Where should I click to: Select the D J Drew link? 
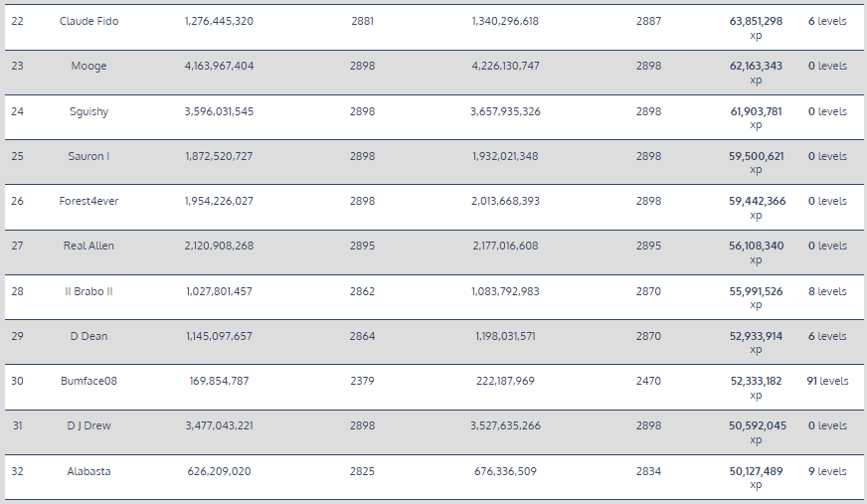coord(88,425)
